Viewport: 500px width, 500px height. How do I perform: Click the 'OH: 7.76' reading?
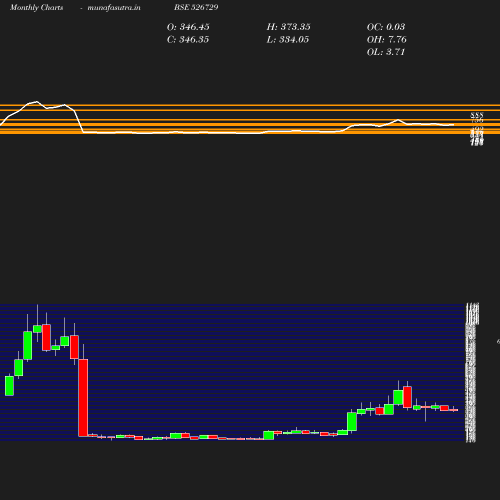387,40
